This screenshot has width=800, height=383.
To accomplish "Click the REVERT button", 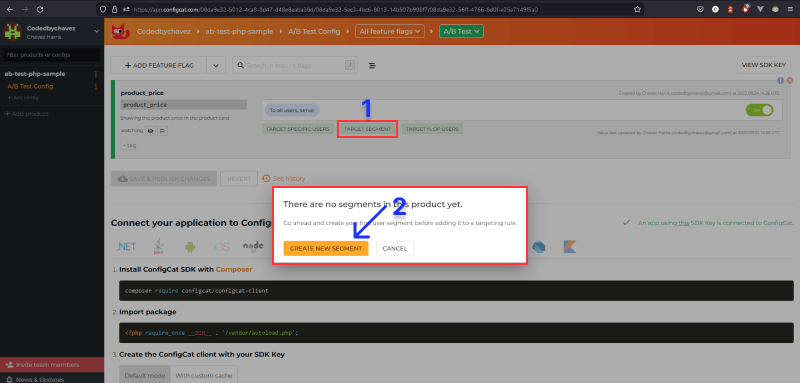I will tap(239, 179).
